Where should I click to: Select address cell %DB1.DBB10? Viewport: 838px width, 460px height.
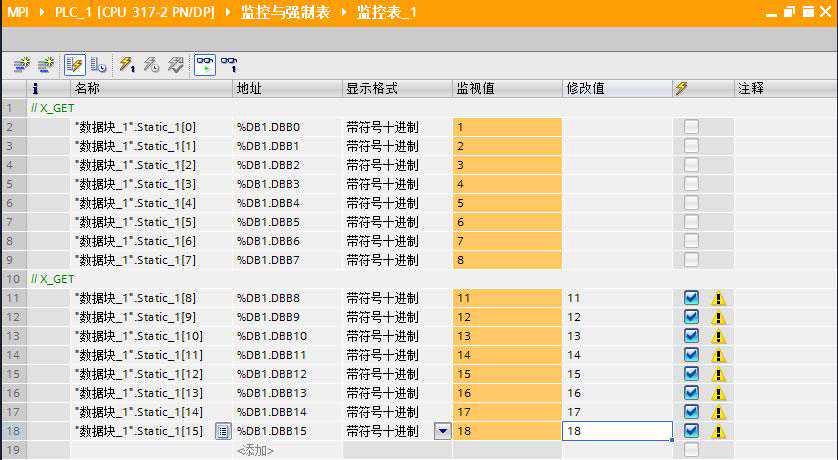[272, 336]
